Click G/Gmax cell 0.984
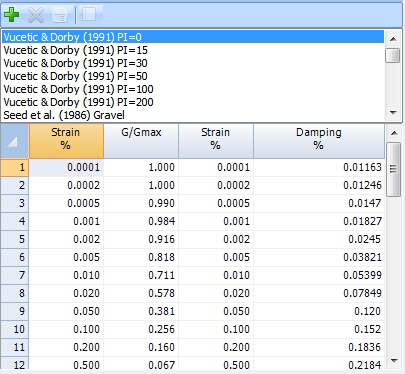405x374 pixels. point(141,221)
